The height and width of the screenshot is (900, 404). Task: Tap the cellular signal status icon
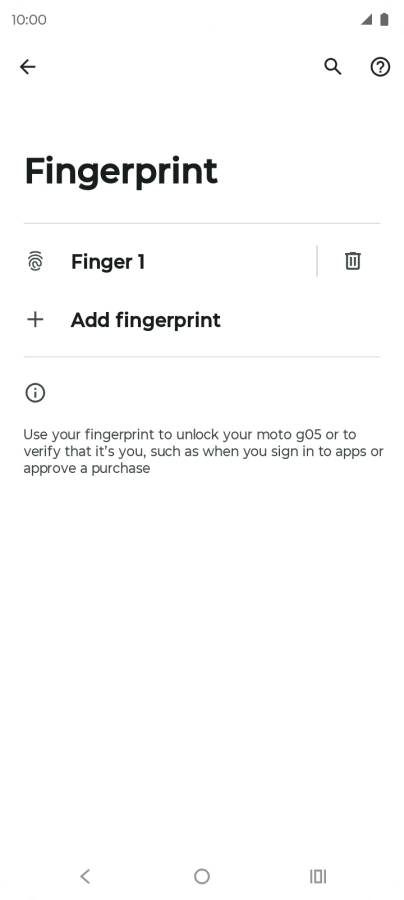tap(366, 20)
